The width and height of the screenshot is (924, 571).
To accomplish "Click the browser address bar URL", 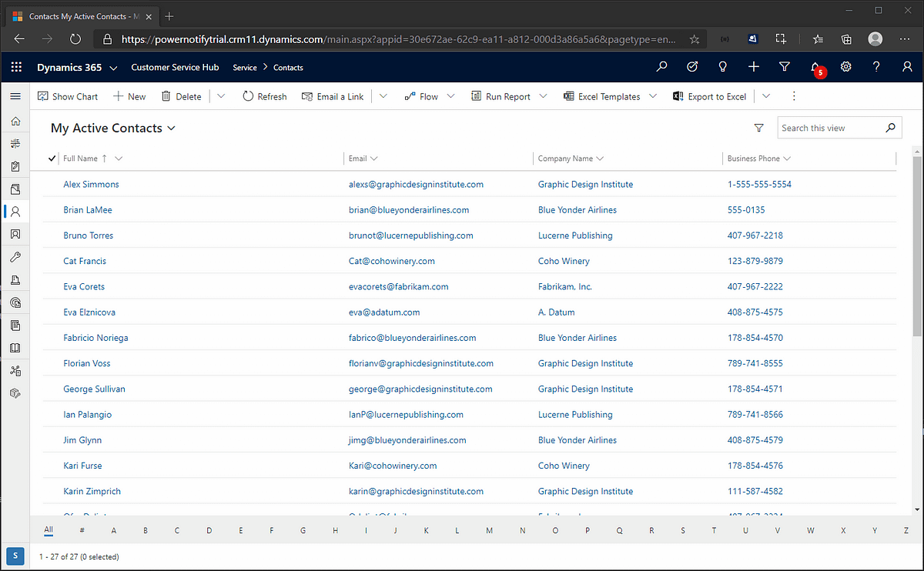I will (399, 38).
